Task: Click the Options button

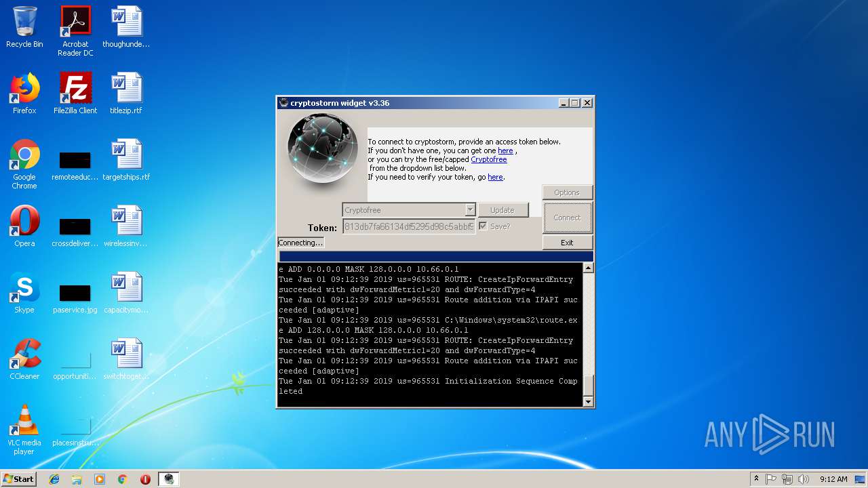Action: tap(567, 192)
